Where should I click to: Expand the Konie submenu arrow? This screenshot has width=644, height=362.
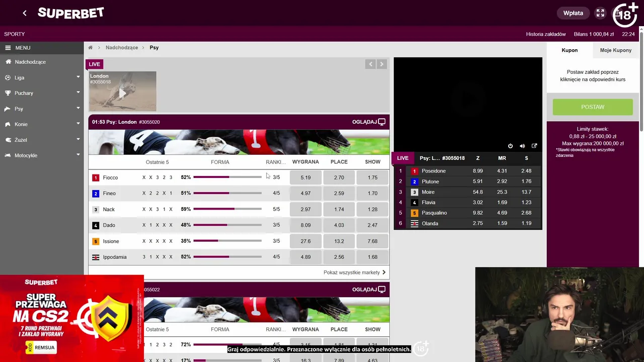[x=78, y=124]
